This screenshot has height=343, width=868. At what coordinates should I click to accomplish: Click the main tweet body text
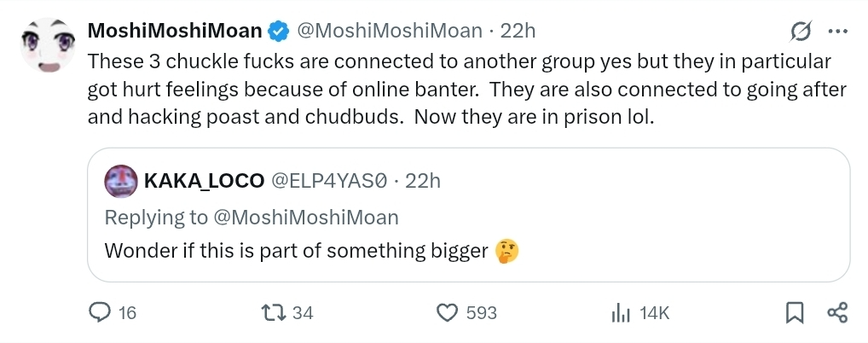tap(459, 90)
